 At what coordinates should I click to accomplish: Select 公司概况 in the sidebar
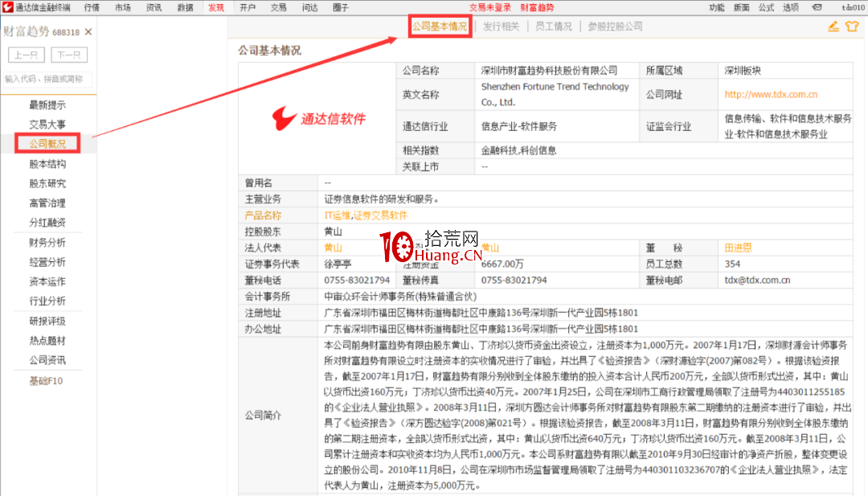pos(47,143)
